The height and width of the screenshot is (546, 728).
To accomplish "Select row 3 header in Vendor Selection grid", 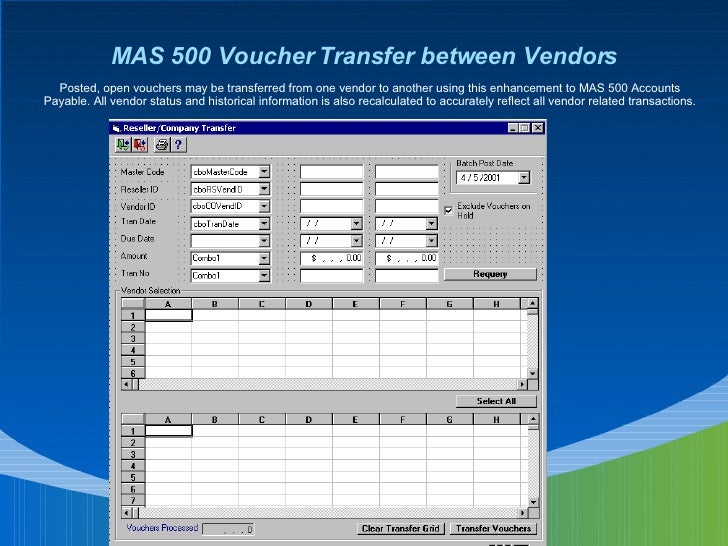I will [133, 338].
